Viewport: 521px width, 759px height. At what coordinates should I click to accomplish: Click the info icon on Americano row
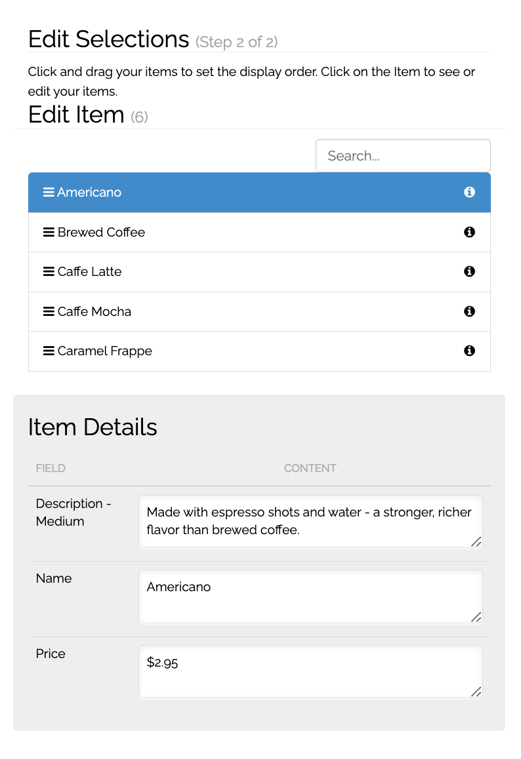click(x=469, y=192)
